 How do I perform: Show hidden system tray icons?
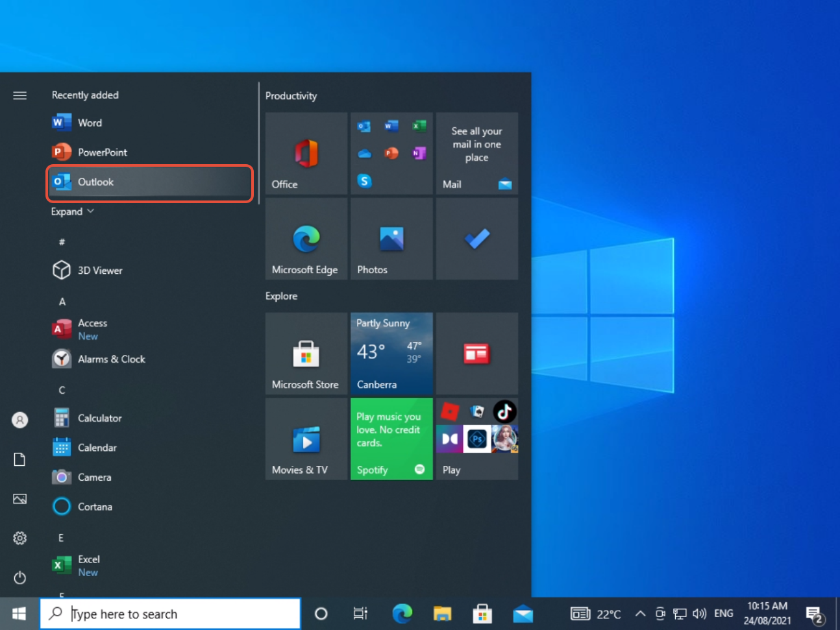click(640, 614)
